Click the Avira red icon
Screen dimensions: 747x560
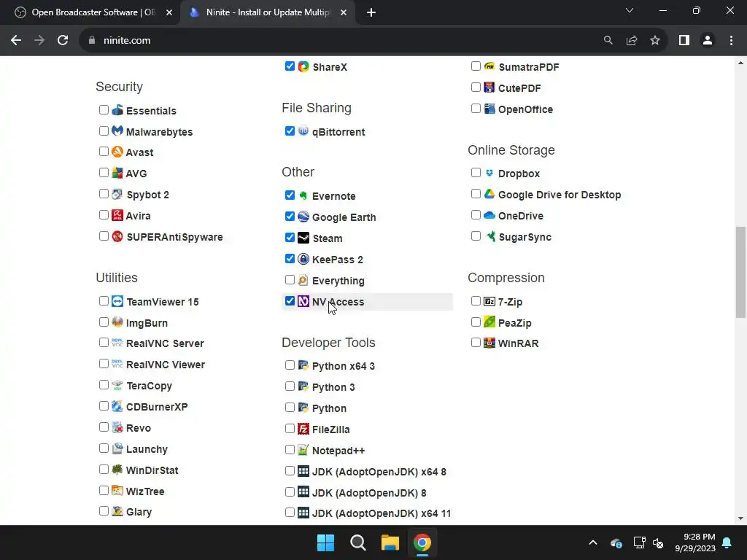[117, 215]
